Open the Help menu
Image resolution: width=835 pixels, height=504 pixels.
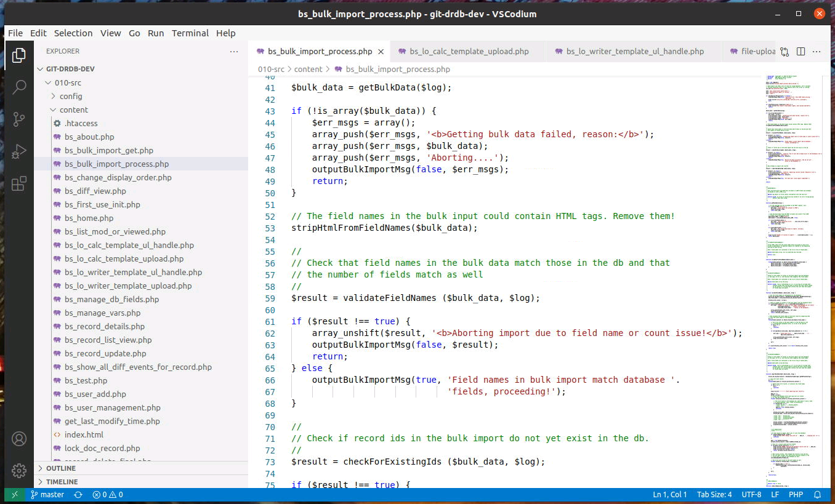pyautogui.click(x=226, y=33)
